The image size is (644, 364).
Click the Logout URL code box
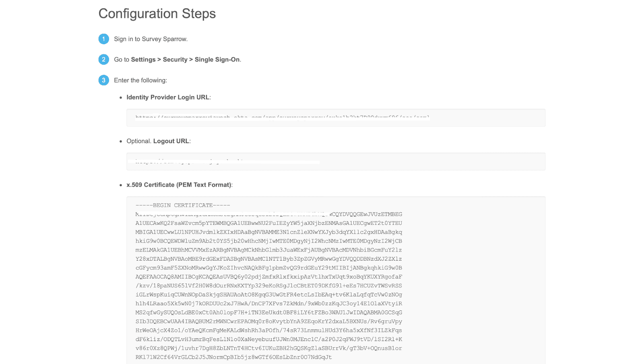point(336,162)
